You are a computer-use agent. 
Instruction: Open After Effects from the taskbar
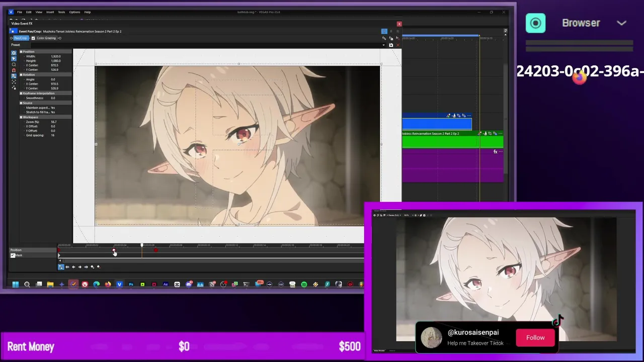(166, 284)
